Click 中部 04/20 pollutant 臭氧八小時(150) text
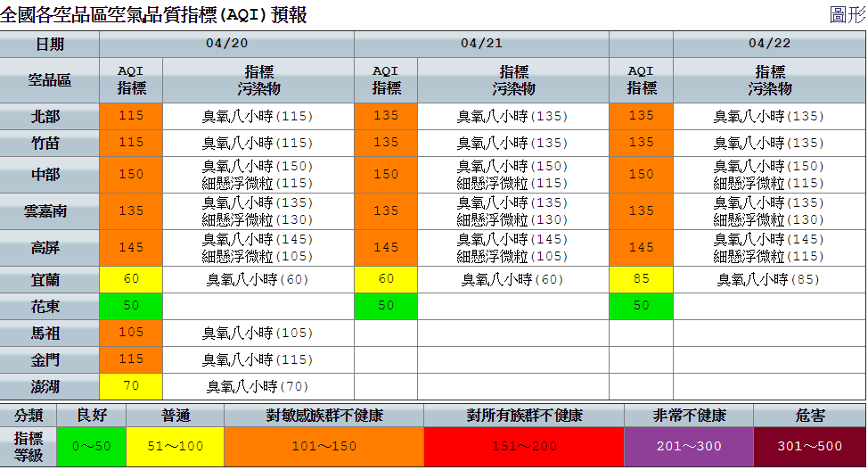Viewport: 868px width, 470px height. [x=258, y=166]
